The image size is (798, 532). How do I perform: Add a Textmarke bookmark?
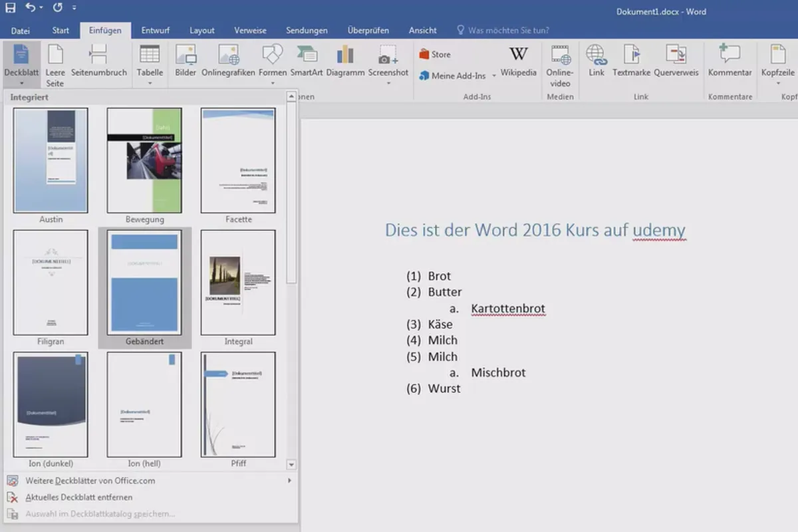[632, 60]
